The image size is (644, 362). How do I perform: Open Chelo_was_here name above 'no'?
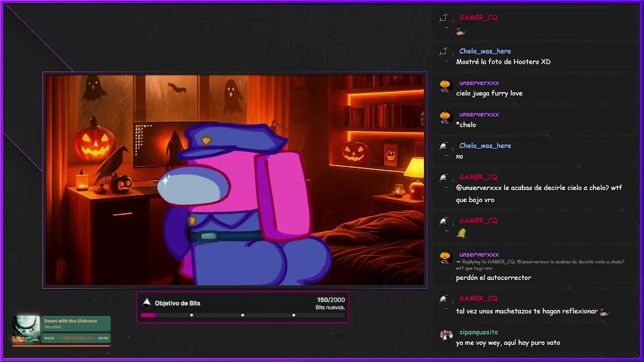(x=485, y=146)
